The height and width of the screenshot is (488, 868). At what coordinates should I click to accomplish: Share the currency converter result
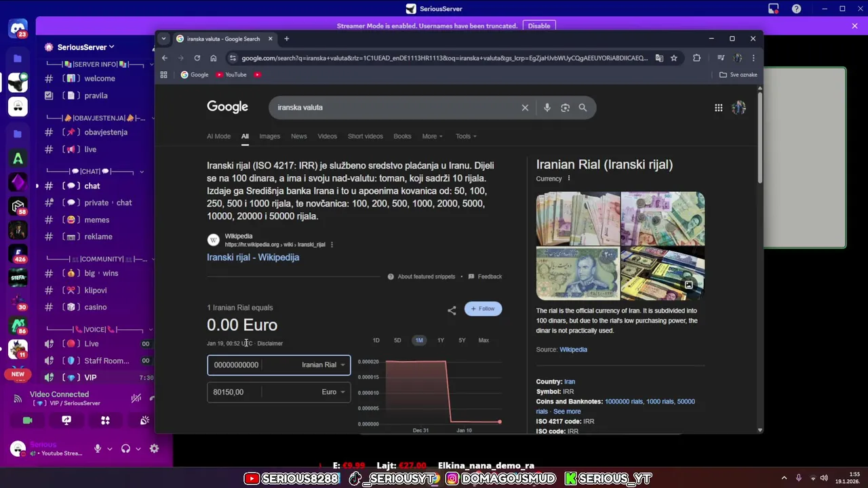pos(452,310)
